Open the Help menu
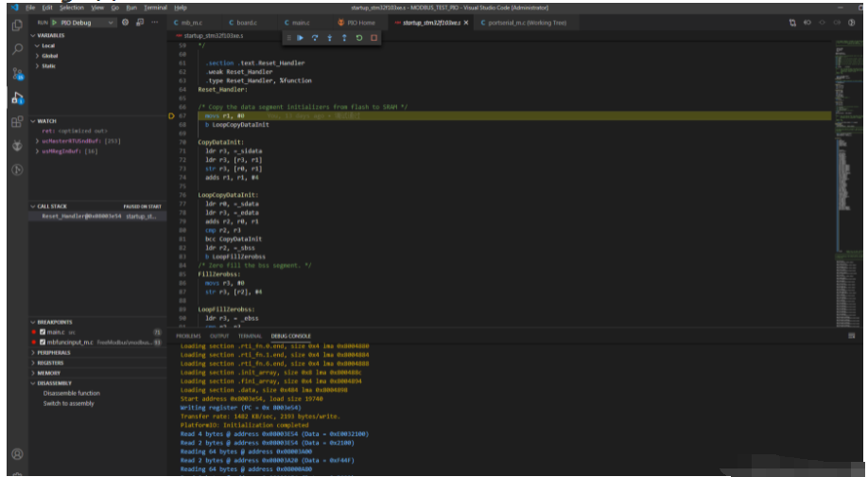 pyautogui.click(x=181, y=8)
